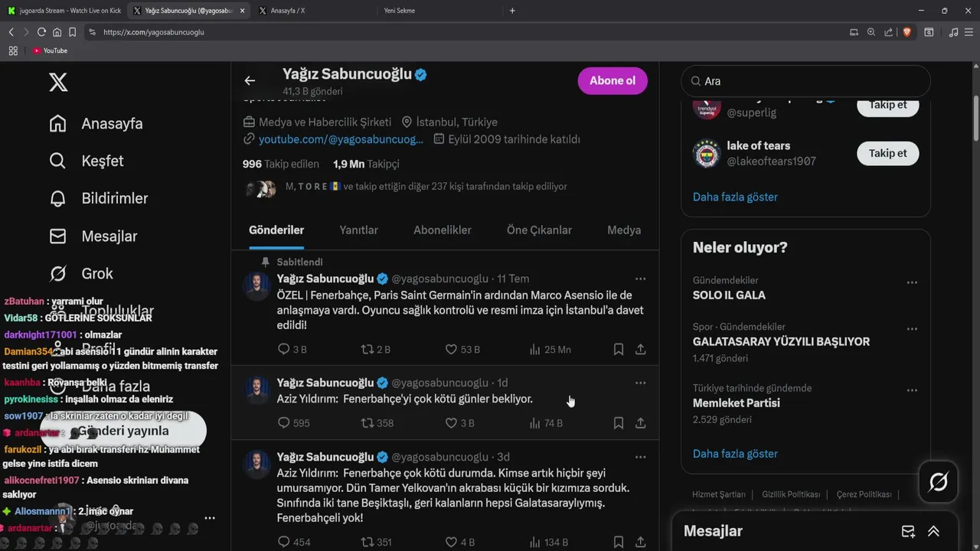Image resolution: width=980 pixels, height=551 pixels.
Task: Bookmark the 1d Aziz Yıldırım post
Action: coord(618,422)
